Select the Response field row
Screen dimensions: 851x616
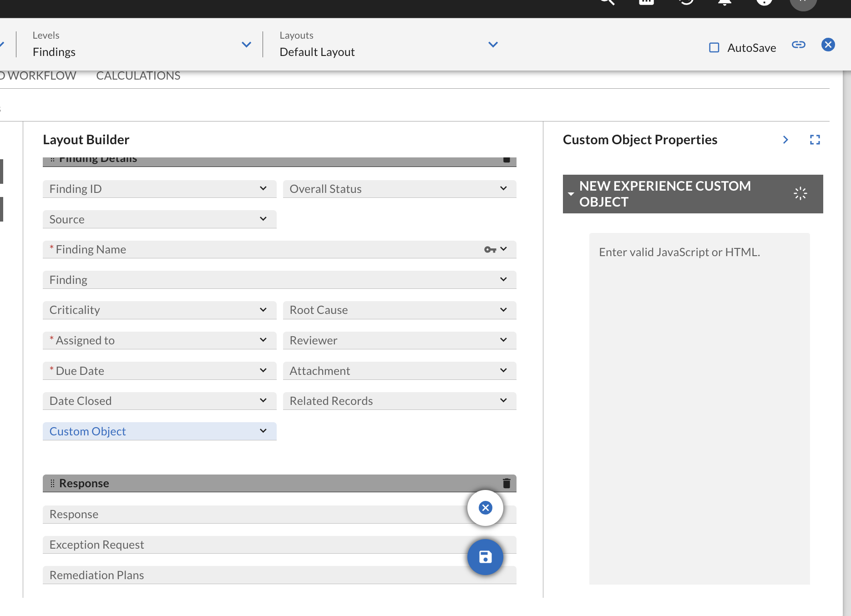[x=279, y=514]
